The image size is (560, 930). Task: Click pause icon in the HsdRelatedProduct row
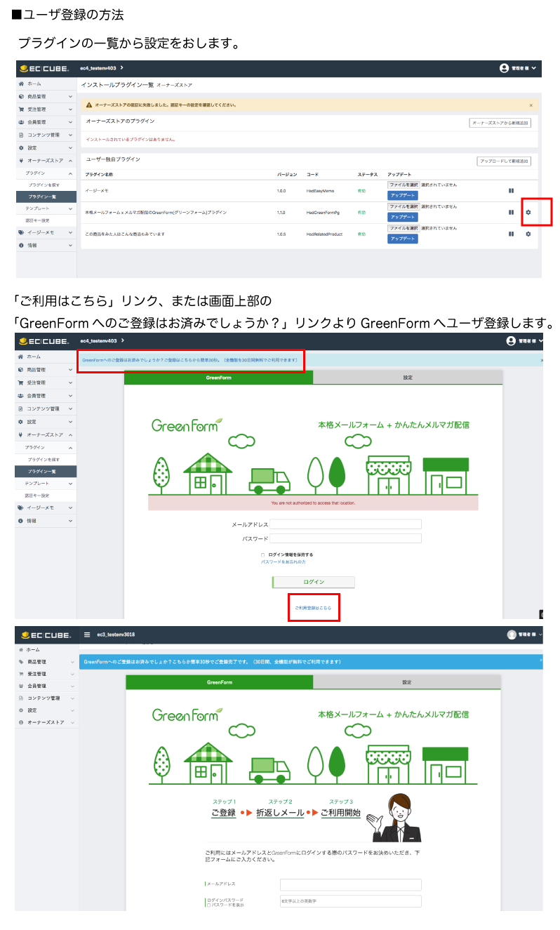pyautogui.click(x=512, y=234)
